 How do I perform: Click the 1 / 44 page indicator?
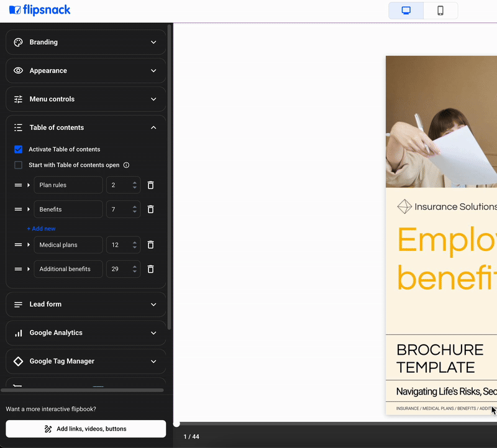[x=191, y=437]
